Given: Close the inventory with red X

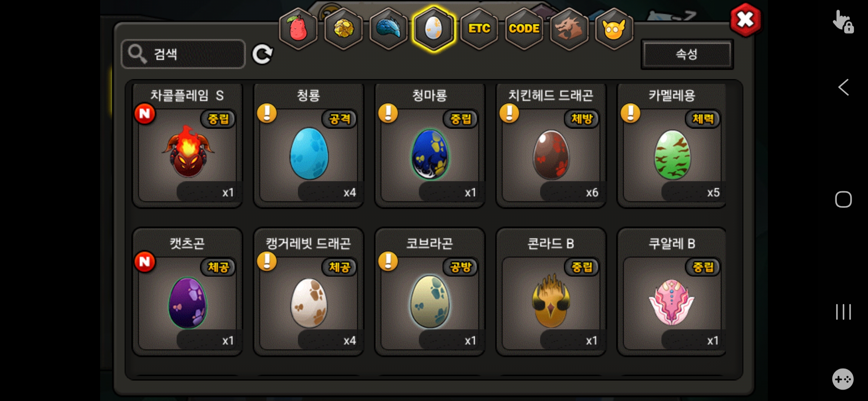Looking at the screenshot, I should [745, 20].
